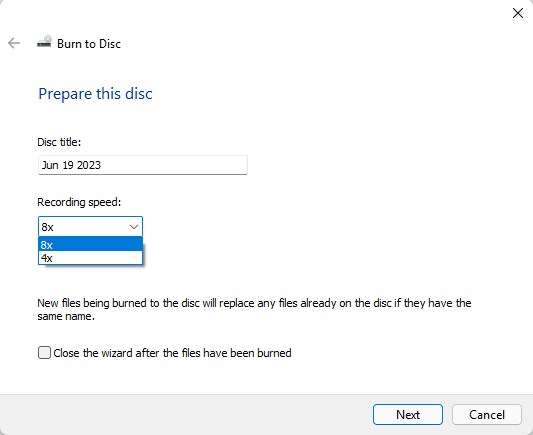
Task: Close the Burn to Disc dialog
Action: click(518, 13)
